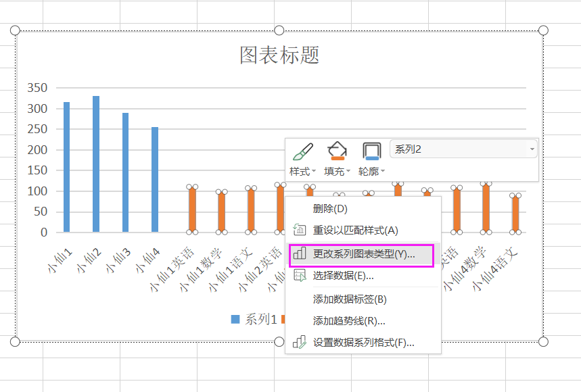Open the 轮廓 outline menu

371,160
